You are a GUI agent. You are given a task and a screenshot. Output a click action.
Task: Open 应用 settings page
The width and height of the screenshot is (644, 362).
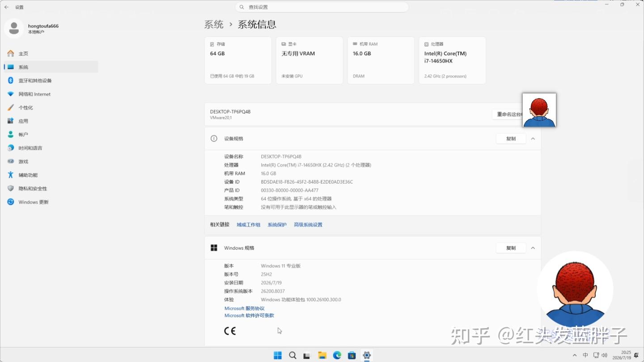[x=51, y=121]
